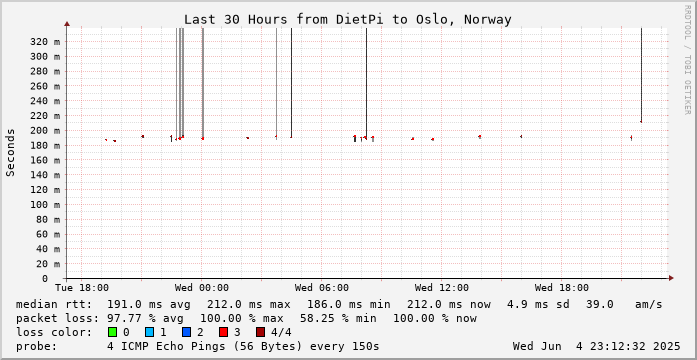Click the green loss color swatch for 0
The width and height of the screenshot is (697, 360).
click(112, 332)
